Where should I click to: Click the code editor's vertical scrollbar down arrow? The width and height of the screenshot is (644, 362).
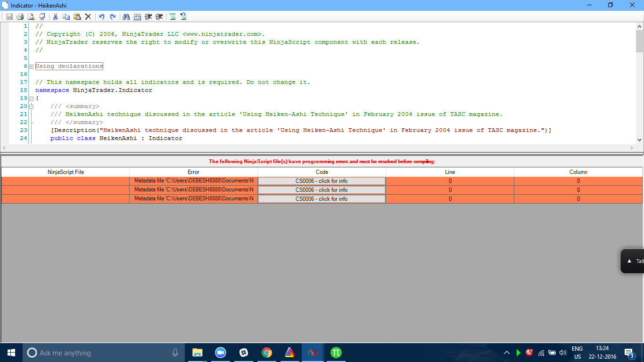click(639, 140)
